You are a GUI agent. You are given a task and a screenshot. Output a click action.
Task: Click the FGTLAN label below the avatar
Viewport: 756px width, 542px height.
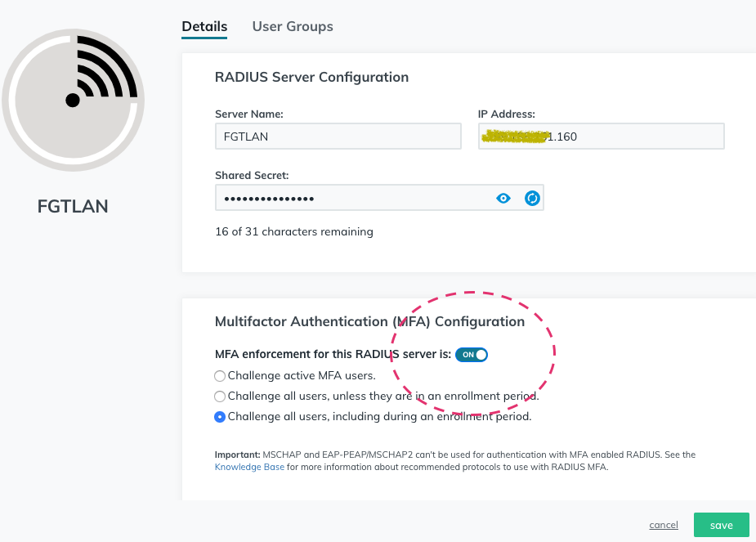point(73,206)
